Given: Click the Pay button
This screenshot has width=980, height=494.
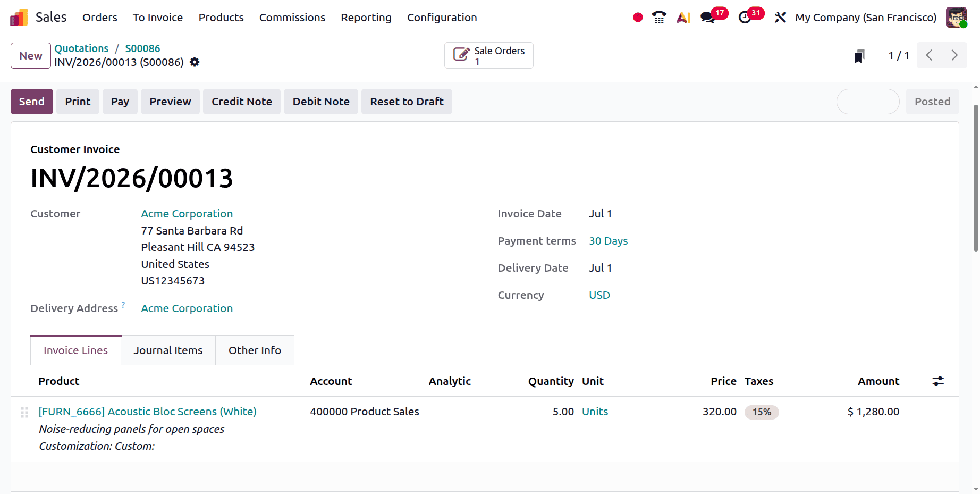Looking at the screenshot, I should 120,102.
